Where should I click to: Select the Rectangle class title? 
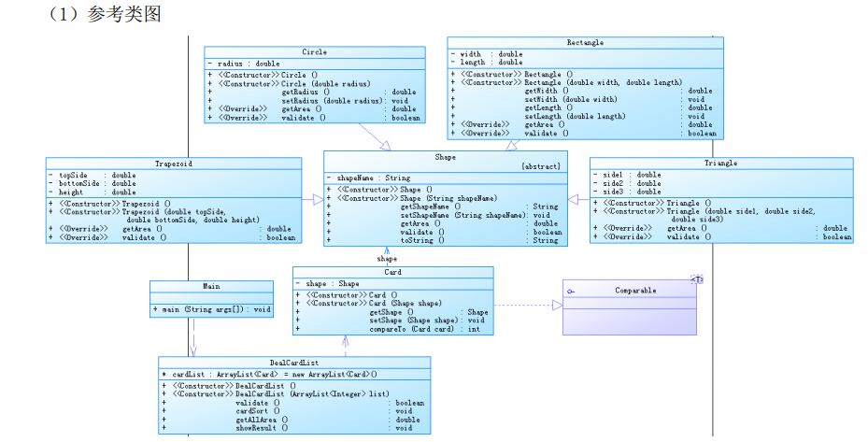585,43
